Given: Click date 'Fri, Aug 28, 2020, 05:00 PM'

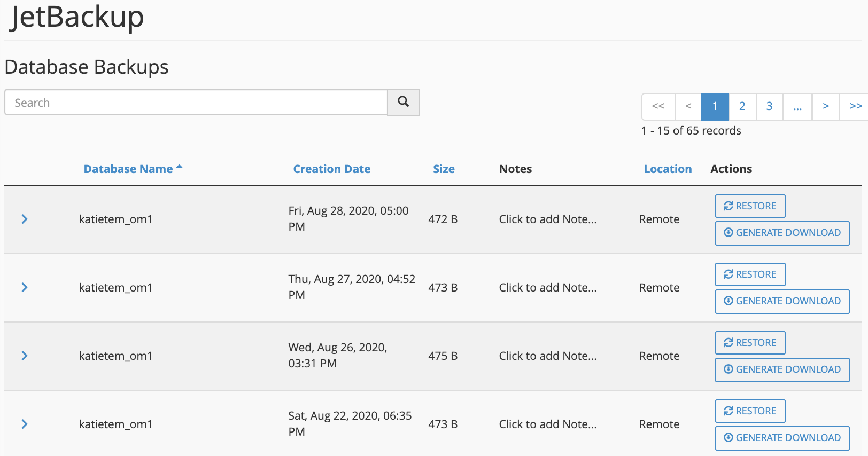Looking at the screenshot, I should pos(348,218).
